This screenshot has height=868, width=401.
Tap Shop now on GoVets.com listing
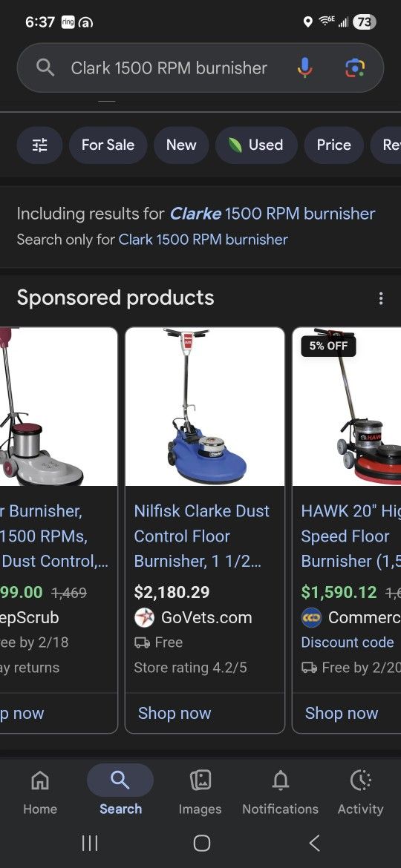pos(175,713)
